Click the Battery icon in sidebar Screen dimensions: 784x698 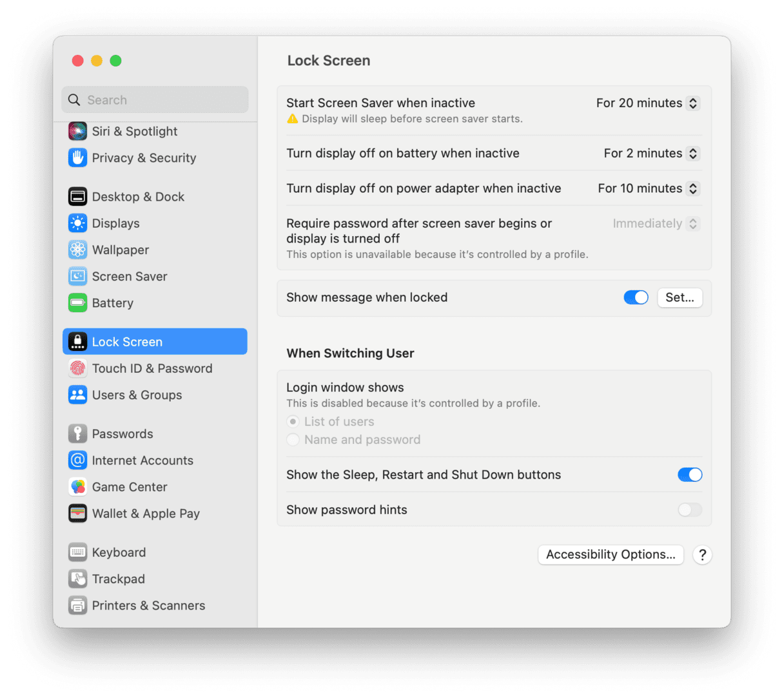tap(77, 303)
